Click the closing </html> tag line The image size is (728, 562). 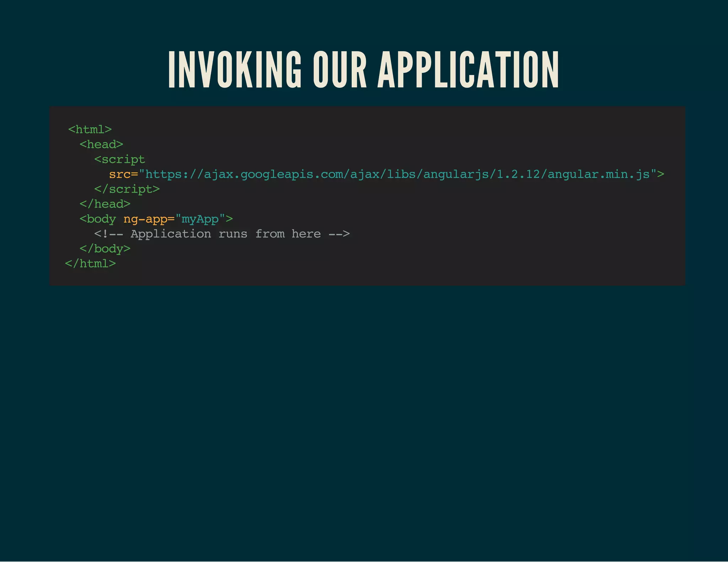[x=90, y=264]
